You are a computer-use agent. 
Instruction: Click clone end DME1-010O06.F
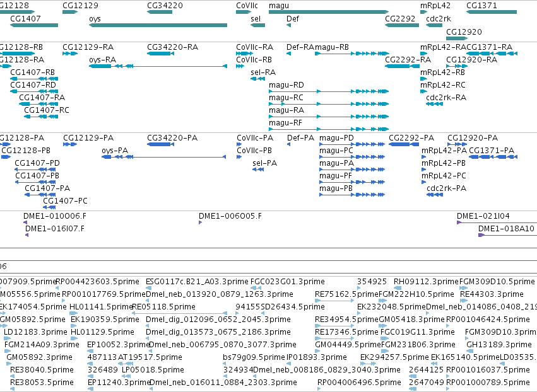pos(25,222)
